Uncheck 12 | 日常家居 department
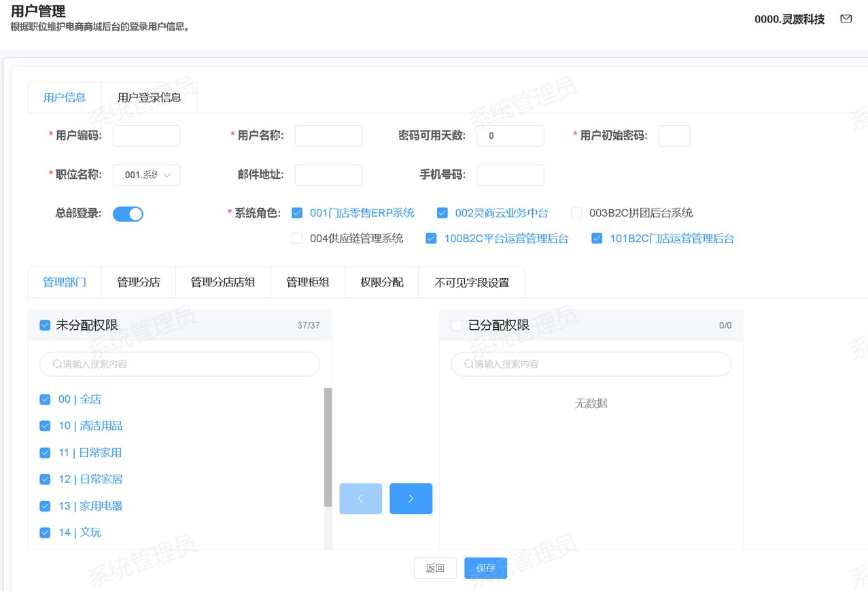The width and height of the screenshot is (868, 591). point(45,479)
